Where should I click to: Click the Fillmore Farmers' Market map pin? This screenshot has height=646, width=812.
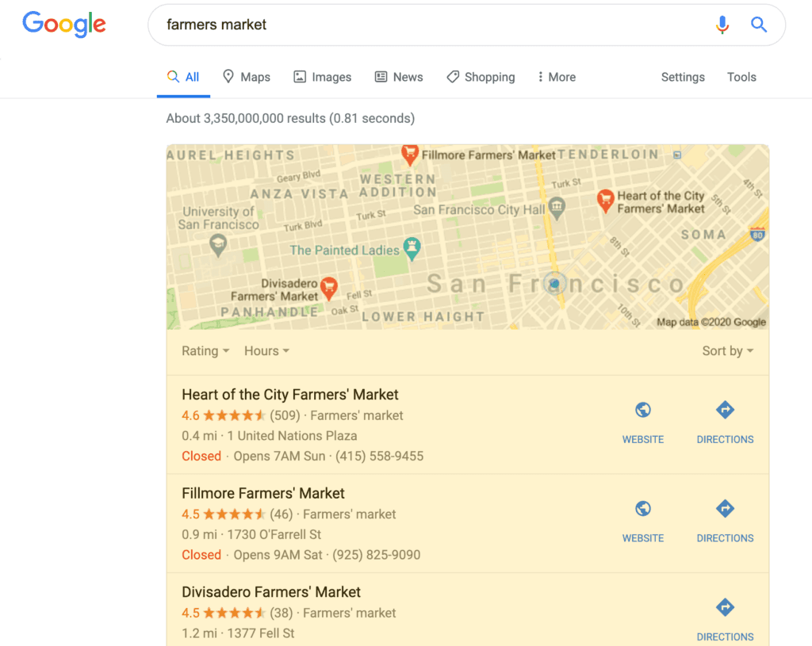point(410,155)
